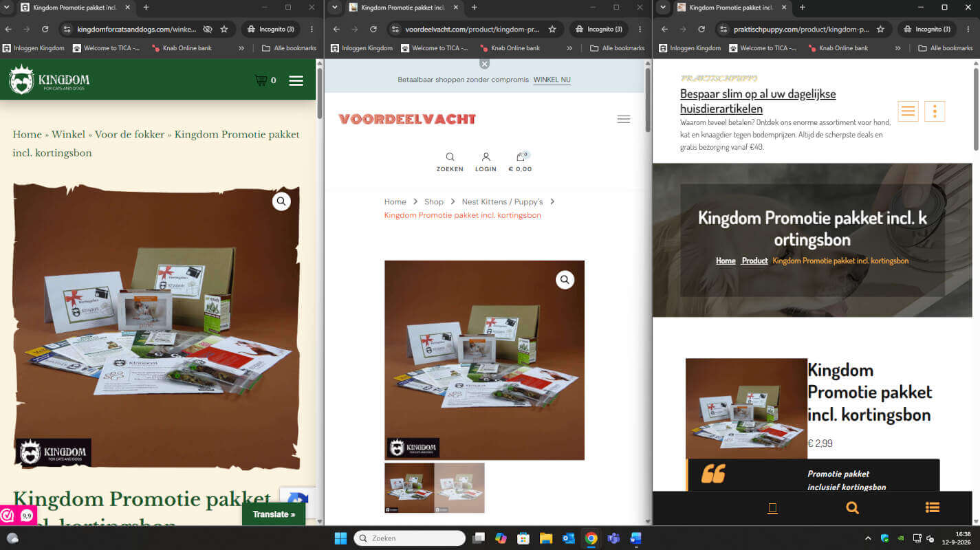Open new tab in Voordeelvacht window
980x550 pixels.
pyautogui.click(x=474, y=8)
